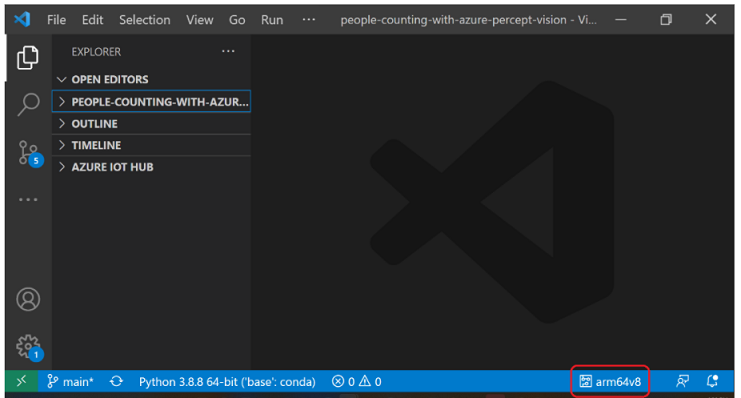Open problems via errors count icon
This screenshot has width=741, height=398.
pos(343,381)
